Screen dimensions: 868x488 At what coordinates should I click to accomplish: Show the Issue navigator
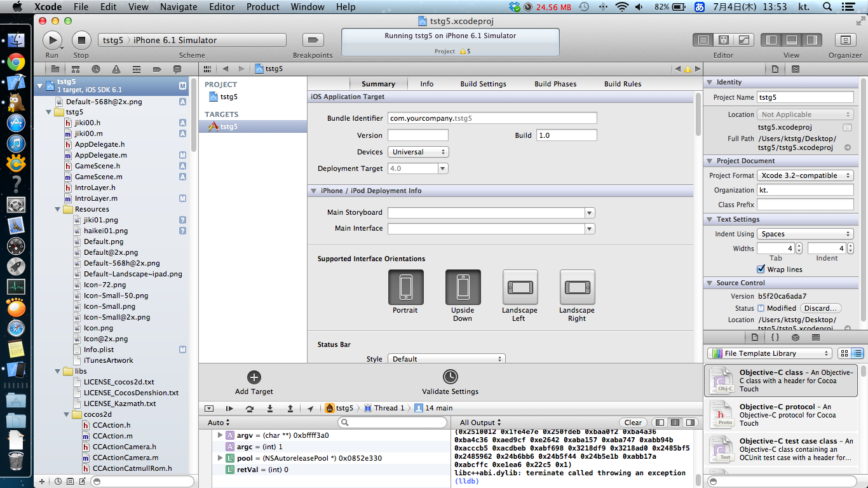pyautogui.click(x=116, y=69)
